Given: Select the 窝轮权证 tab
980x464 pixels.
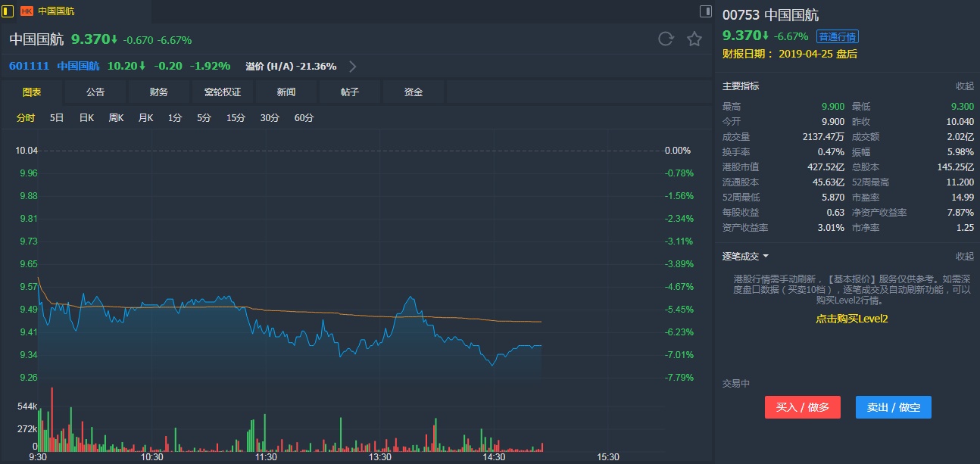Looking at the screenshot, I should click(x=223, y=92).
